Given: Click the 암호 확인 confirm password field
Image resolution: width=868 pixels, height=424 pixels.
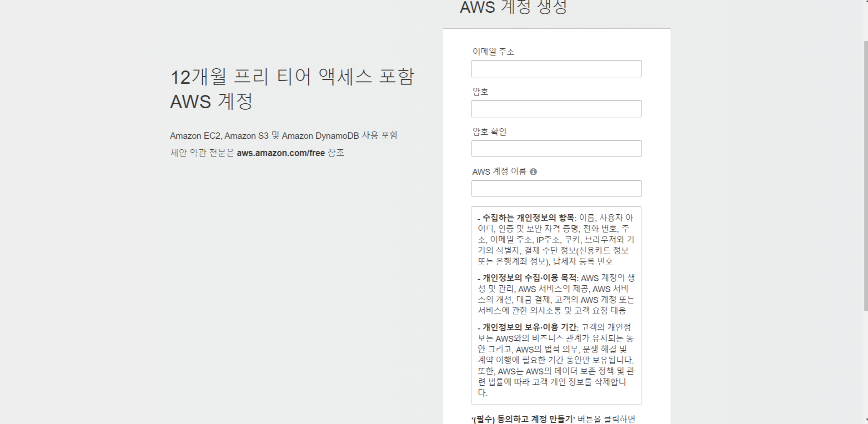Looking at the screenshot, I should [x=556, y=149].
